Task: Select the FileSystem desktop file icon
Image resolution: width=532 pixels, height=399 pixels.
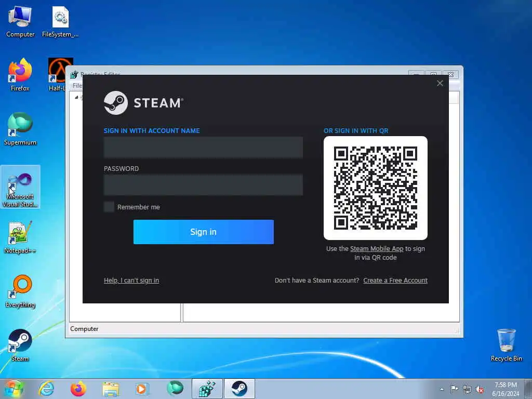Action: click(60, 22)
